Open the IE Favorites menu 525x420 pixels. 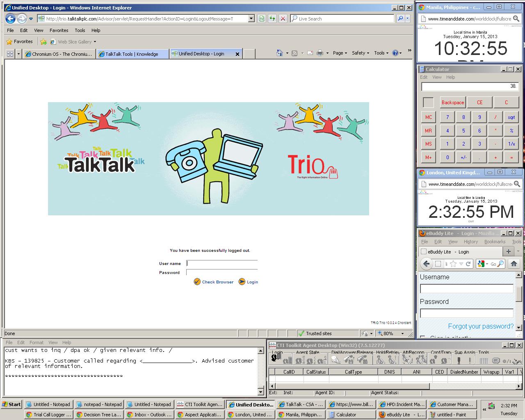point(59,30)
